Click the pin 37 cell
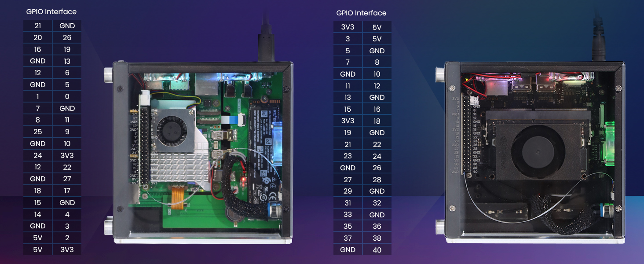The height and width of the screenshot is (264, 644). click(348, 238)
